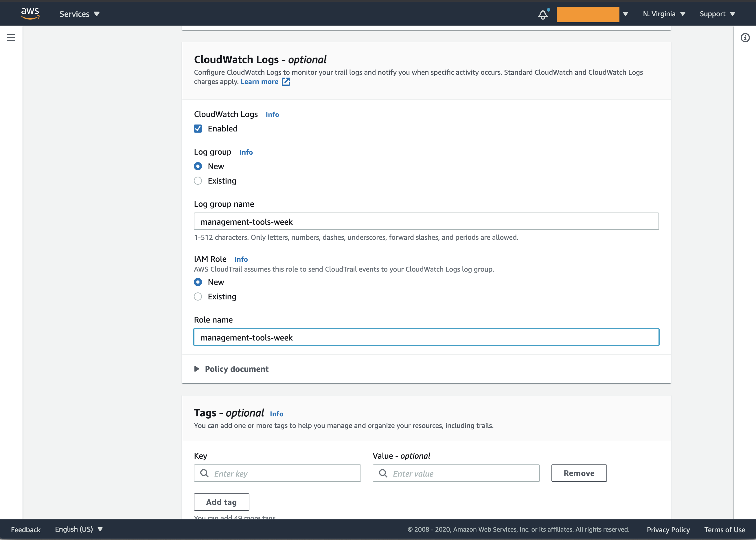Viewport: 756px width, 540px height.
Task: Select Existing for Log group
Action: tap(198, 181)
